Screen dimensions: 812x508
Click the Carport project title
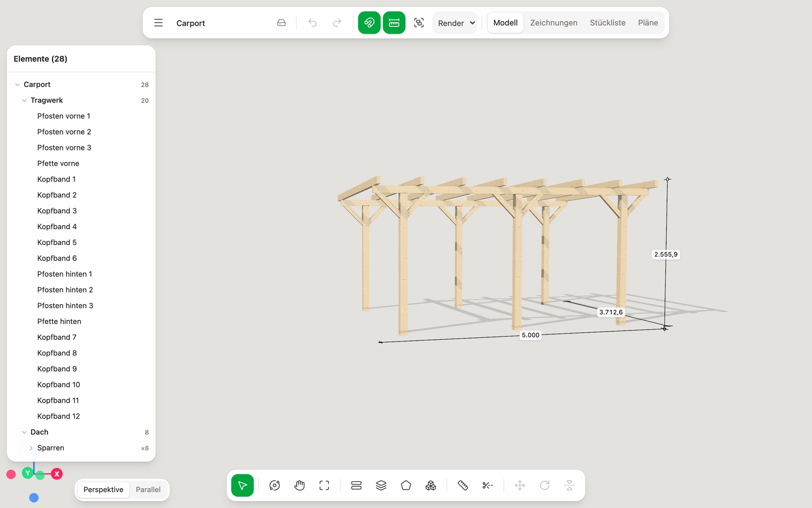pyautogui.click(x=190, y=23)
